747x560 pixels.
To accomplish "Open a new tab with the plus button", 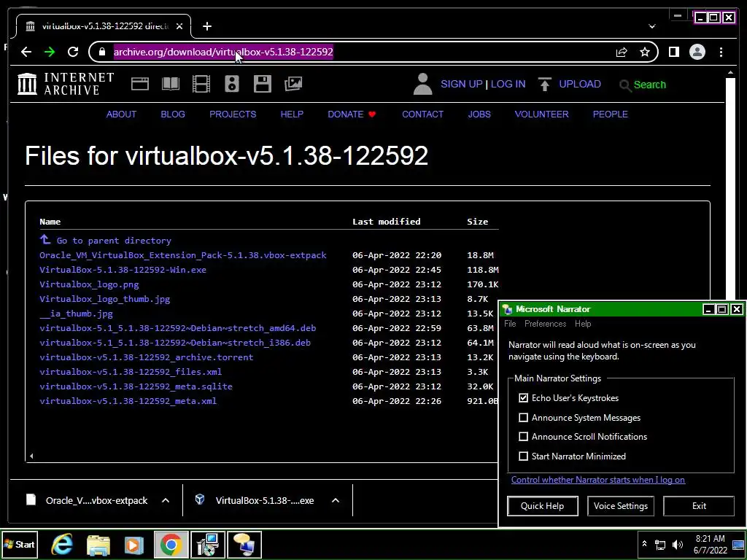I will [206, 27].
